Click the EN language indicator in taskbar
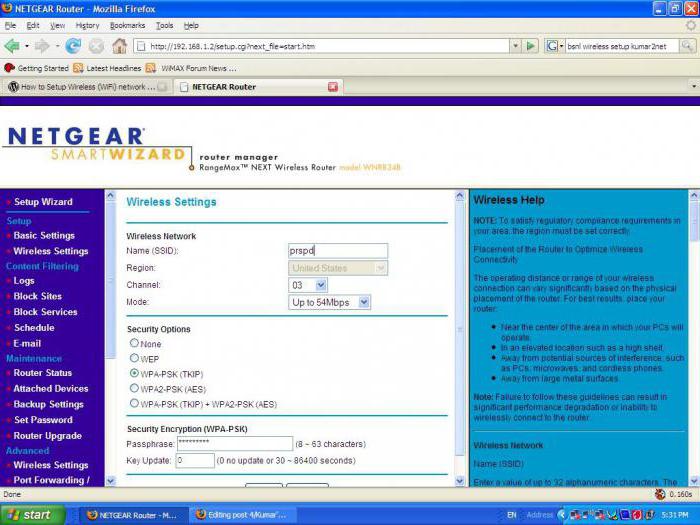 (512, 515)
